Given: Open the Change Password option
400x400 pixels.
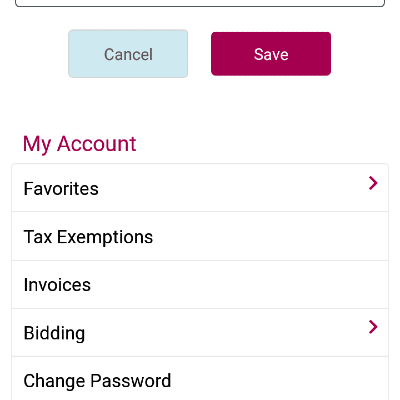Looking at the screenshot, I should coord(200,379).
